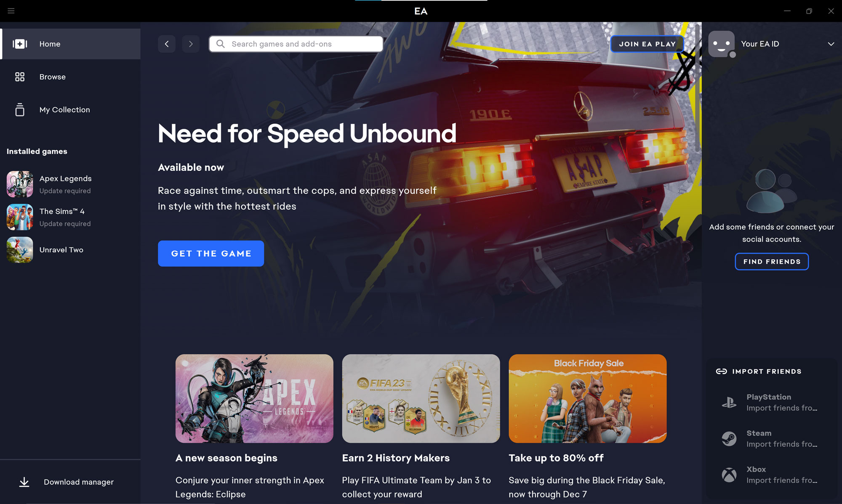Click the FIFA 23 History Makers thumbnail
Image resolution: width=842 pixels, height=504 pixels.
pos(421,398)
